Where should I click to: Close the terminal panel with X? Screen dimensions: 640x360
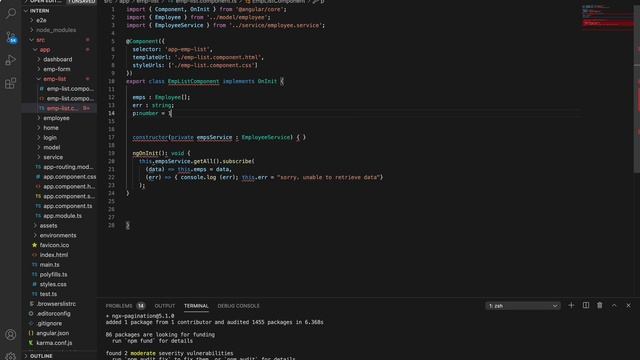[x=629, y=305]
